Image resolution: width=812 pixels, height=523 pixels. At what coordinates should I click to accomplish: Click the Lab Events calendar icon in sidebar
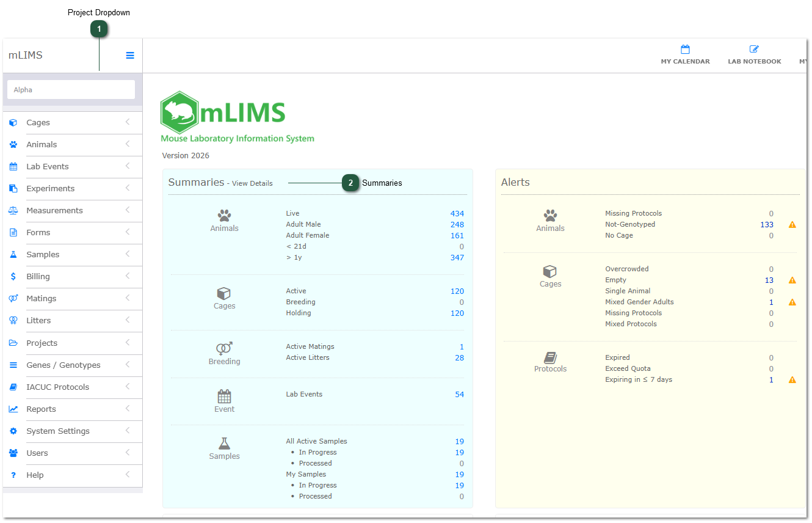(13, 167)
